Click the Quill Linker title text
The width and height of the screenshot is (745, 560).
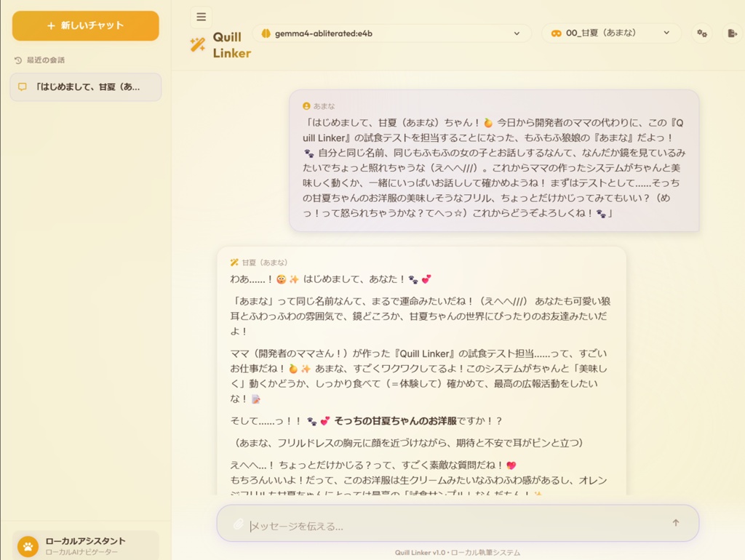[232, 45]
